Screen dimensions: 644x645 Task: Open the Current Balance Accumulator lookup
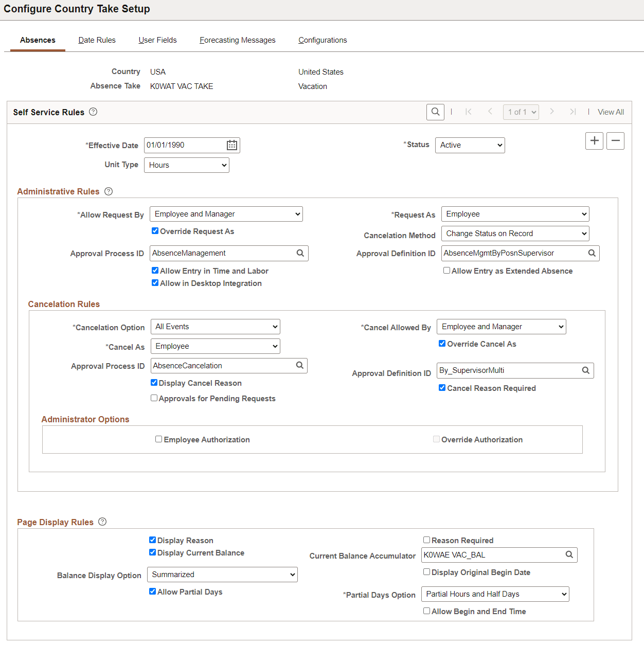coord(569,555)
